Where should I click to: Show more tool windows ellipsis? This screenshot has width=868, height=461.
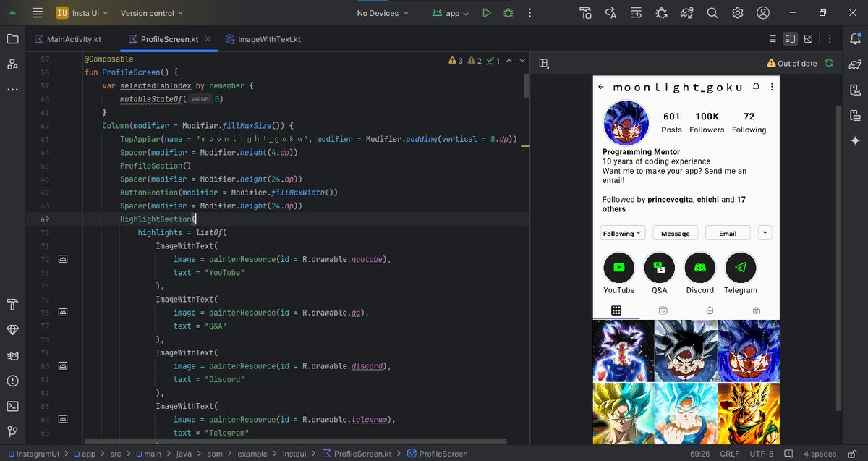(x=12, y=90)
